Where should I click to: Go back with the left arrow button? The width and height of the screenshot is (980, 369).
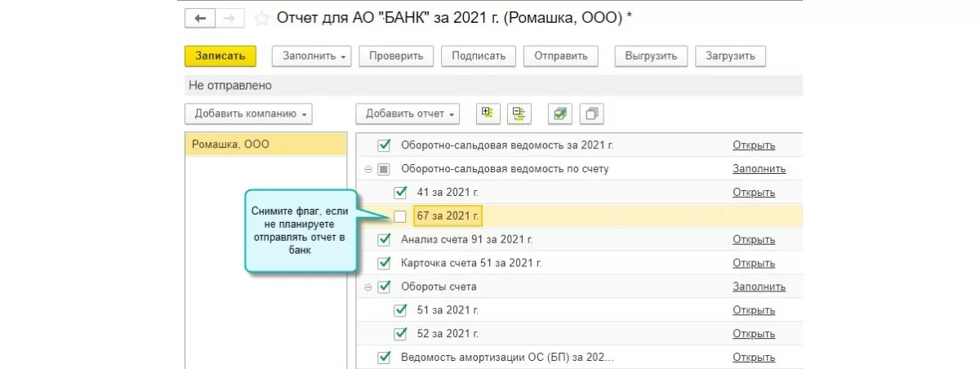[200, 18]
